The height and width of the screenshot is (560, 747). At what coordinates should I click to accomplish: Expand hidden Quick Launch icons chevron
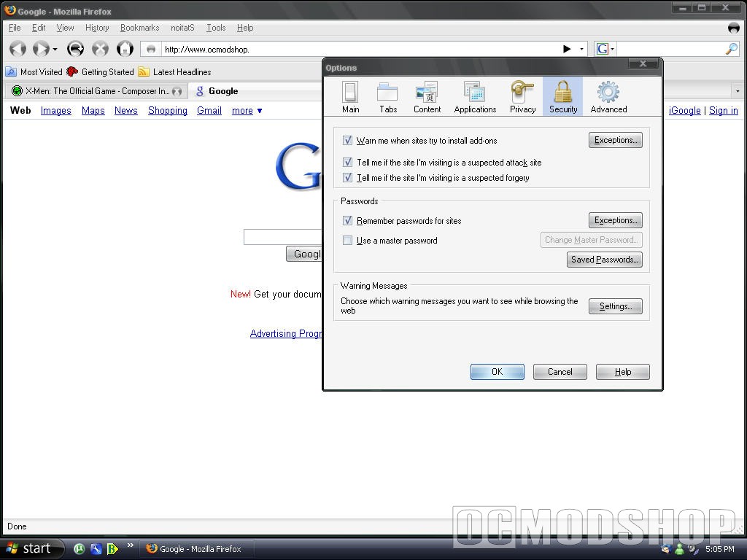pos(130,545)
